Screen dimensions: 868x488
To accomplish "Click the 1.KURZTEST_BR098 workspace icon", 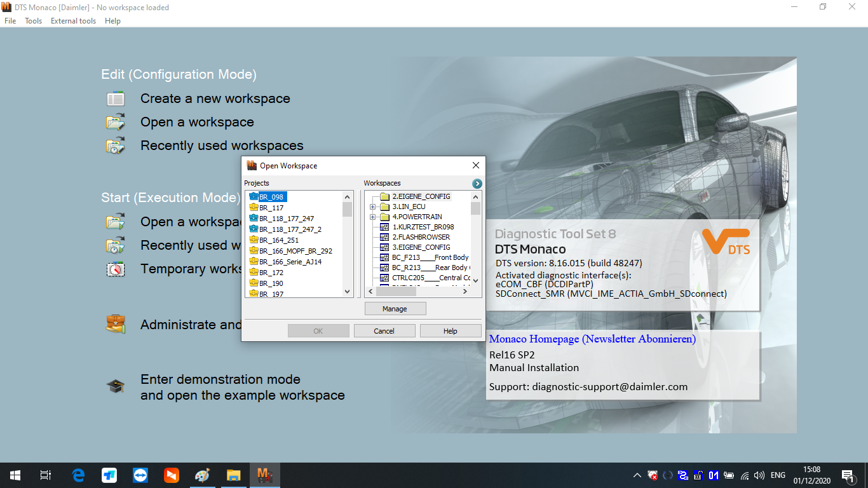I will coord(384,227).
